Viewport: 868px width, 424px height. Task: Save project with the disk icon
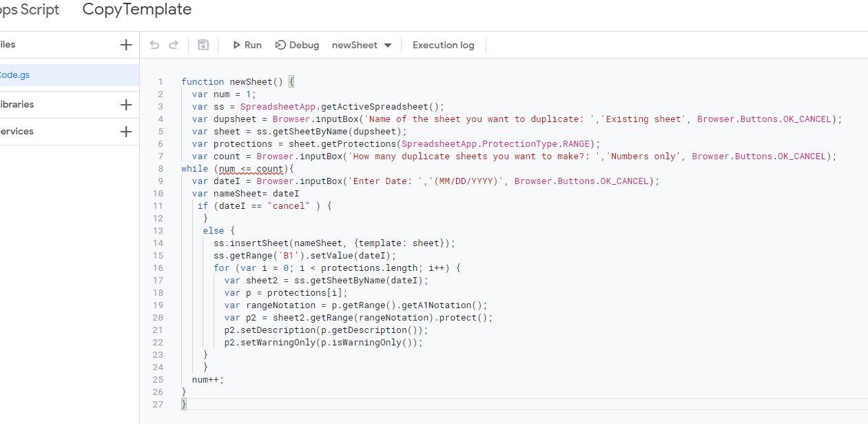(x=203, y=45)
